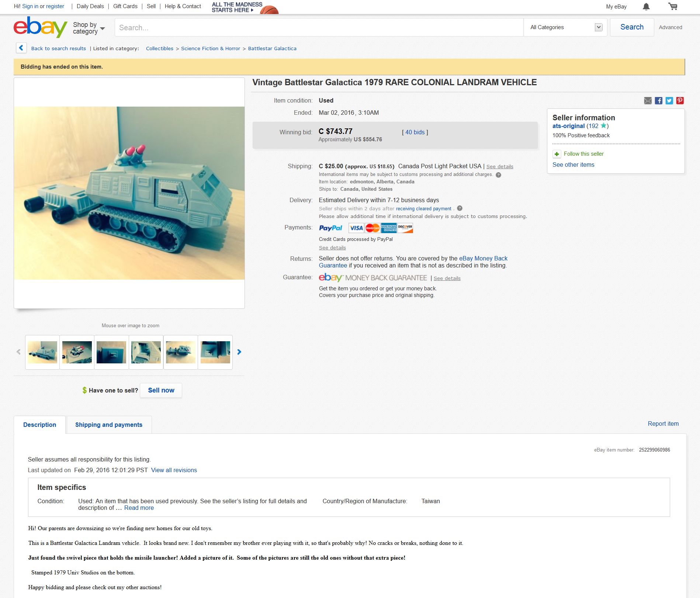Image resolution: width=700 pixels, height=598 pixels.
Task: Click View all revisions
Action: (x=174, y=470)
